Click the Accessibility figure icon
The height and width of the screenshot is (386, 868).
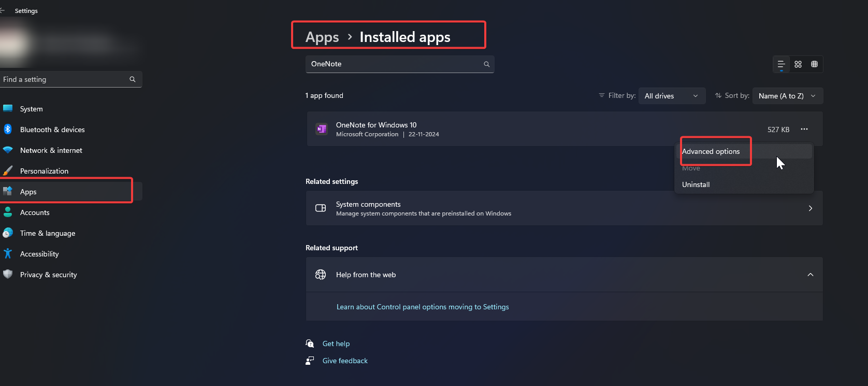pos(8,253)
